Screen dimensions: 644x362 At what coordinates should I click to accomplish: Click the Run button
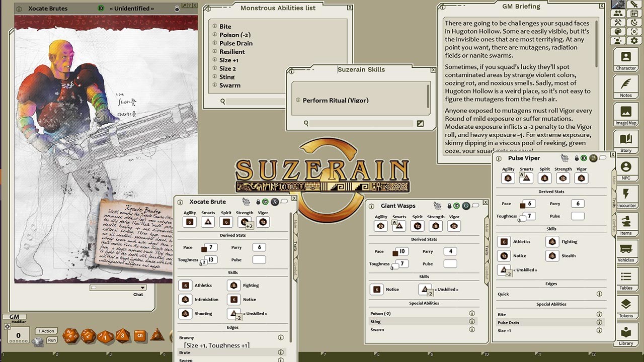(x=52, y=340)
